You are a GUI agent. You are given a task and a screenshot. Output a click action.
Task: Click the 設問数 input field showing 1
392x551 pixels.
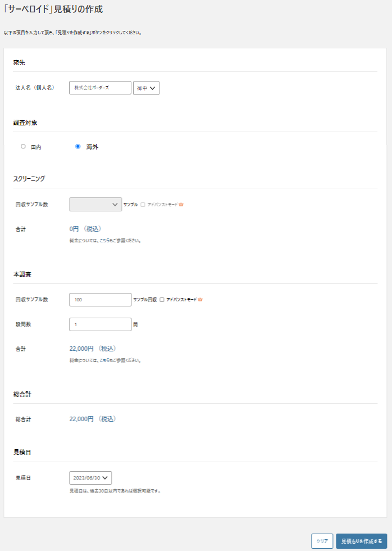(100, 324)
